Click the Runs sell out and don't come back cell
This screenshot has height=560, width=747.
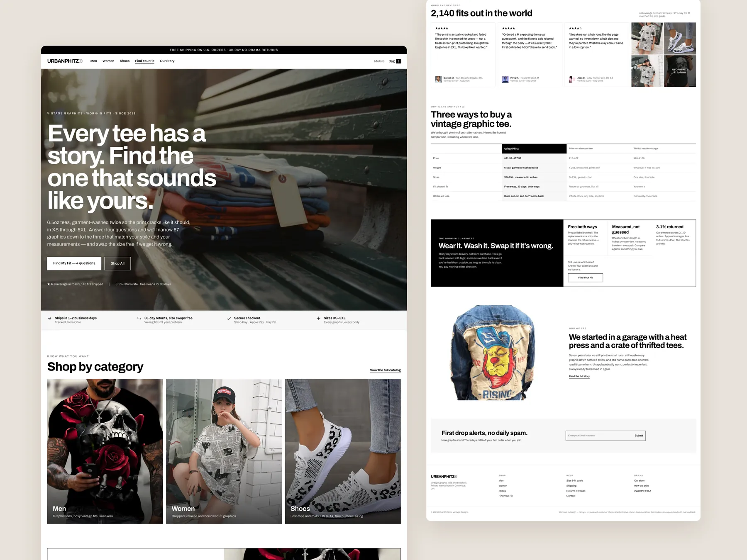[x=524, y=196]
